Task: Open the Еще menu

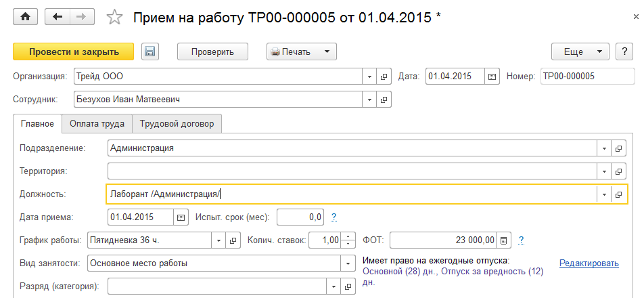Action: coord(580,51)
